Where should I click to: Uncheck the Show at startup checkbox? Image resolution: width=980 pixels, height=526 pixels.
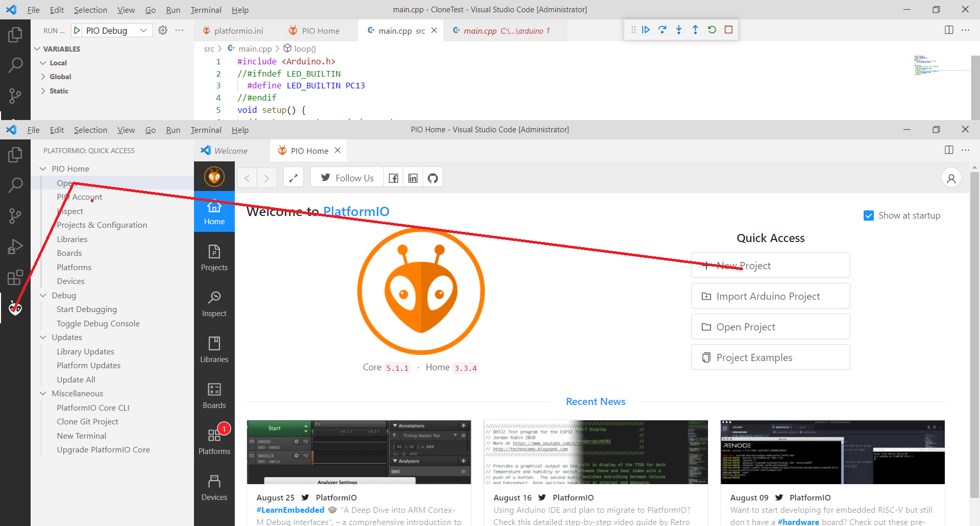point(868,216)
